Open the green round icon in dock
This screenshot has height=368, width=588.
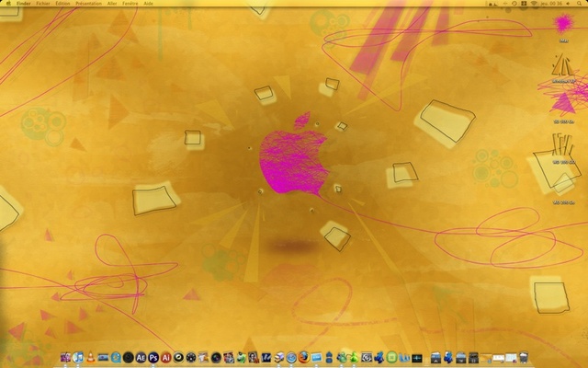click(x=392, y=357)
